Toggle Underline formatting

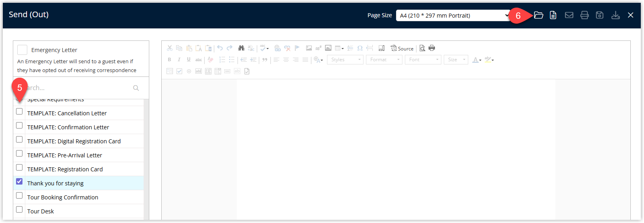pyautogui.click(x=189, y=60)
